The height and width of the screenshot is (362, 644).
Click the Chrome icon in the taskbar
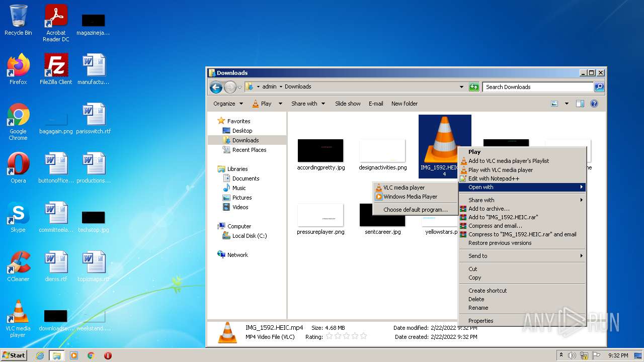click(91, 355)
